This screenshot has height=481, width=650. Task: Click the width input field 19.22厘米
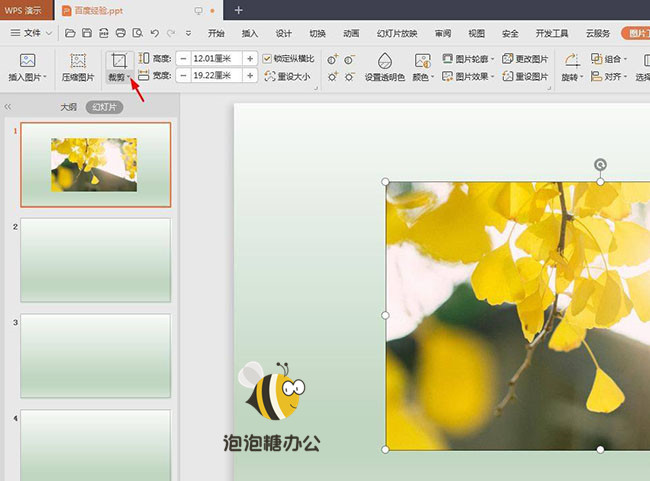[216, 75]
